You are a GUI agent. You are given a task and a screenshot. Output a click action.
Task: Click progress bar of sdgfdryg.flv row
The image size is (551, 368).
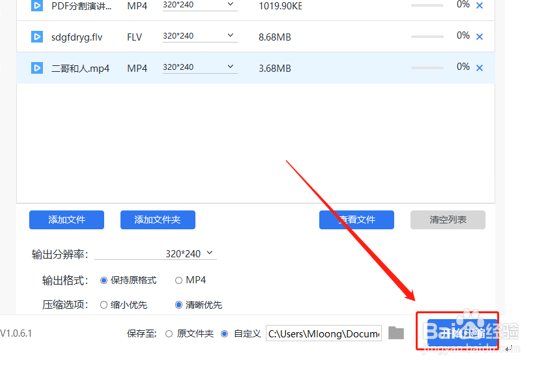click(427, 37)
